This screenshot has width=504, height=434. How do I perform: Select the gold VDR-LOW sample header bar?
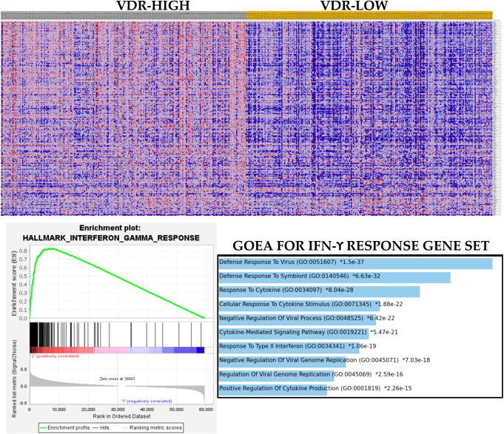(369, 16)
